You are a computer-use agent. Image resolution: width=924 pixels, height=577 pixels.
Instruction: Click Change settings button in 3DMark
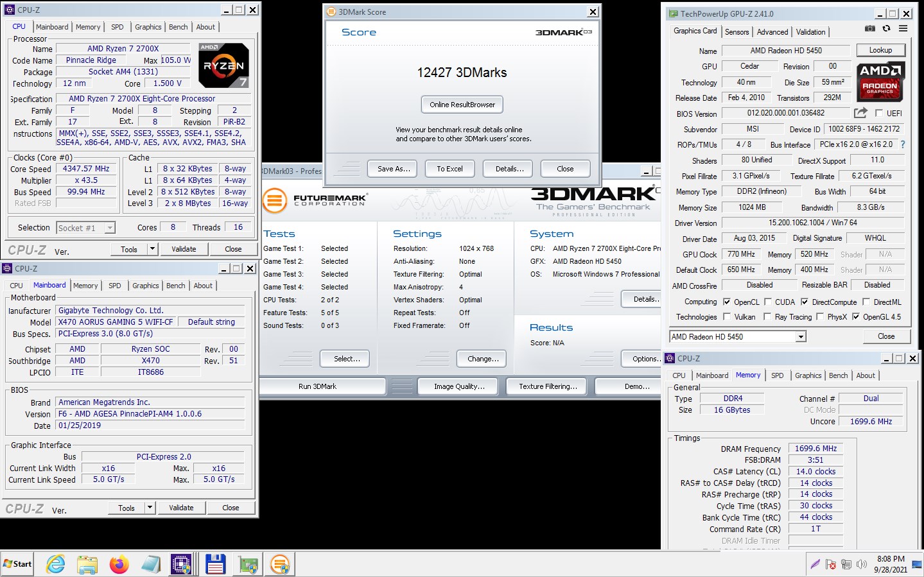coord(482,359)
